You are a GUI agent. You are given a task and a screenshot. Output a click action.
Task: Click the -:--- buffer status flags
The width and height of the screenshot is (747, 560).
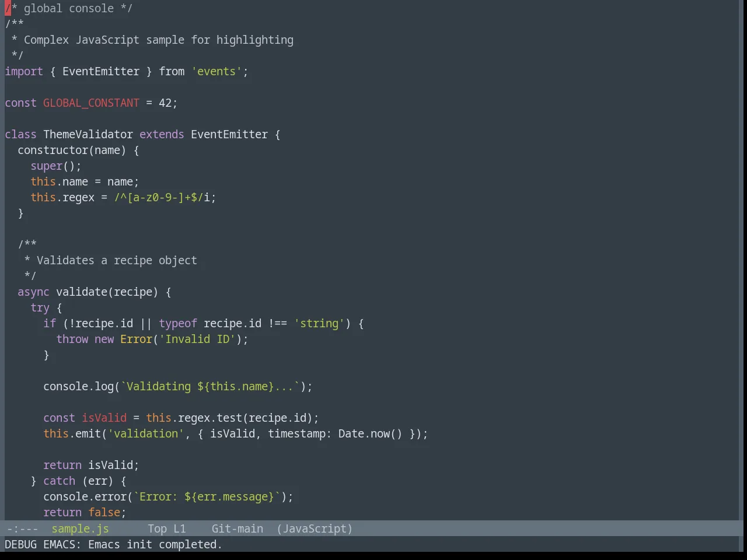tap(22, 528)
